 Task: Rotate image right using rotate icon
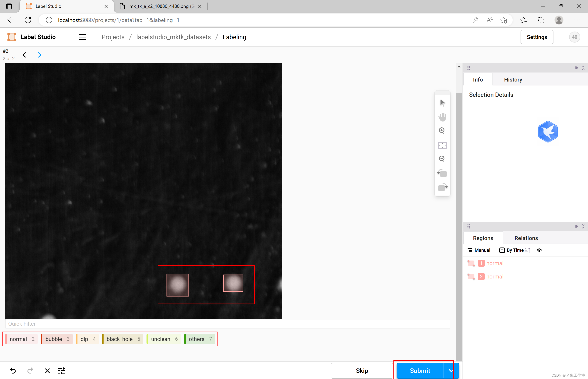(442, 187)
